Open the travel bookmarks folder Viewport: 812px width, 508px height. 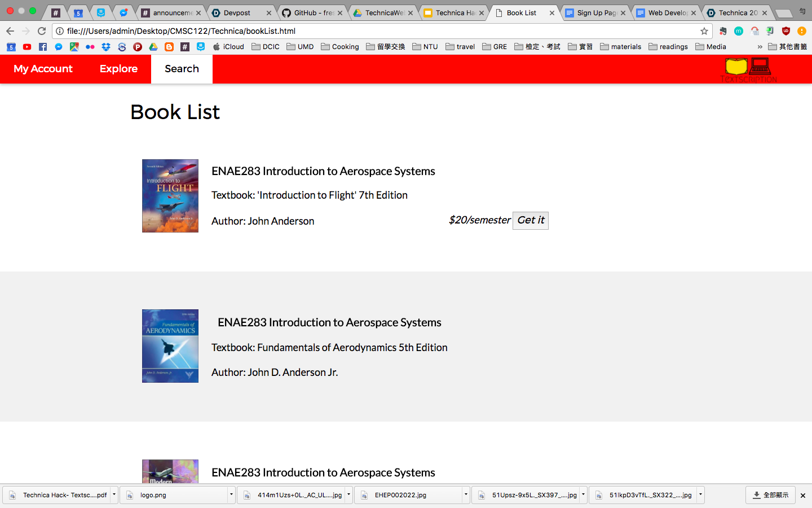[x=460, y=47]
